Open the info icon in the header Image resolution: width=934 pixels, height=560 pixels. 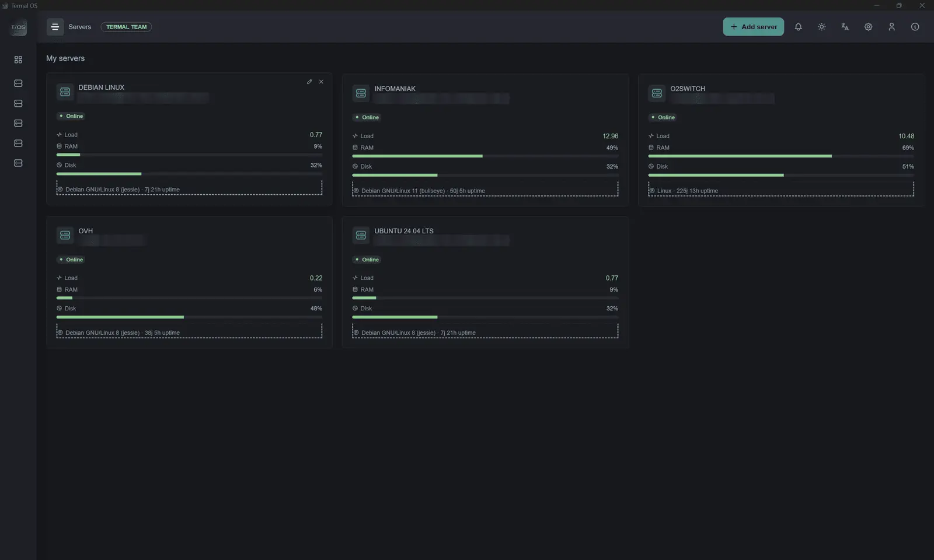tap(915, 27)
